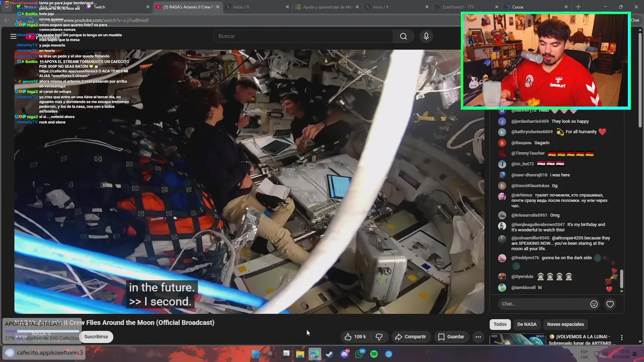The height and width of the screenshot is (362, 644).
Task: Open File Explorer from the taskbar
Action: pyautogui.click(x=300, y=354)
